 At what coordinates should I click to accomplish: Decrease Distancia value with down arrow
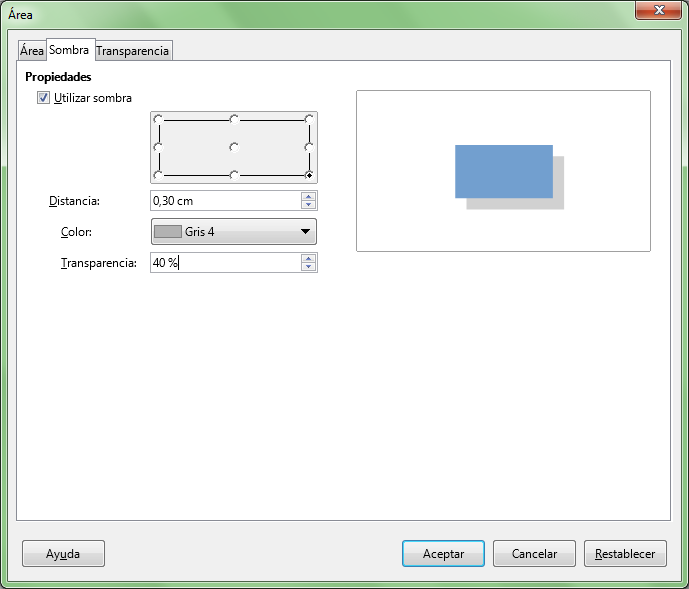pyautogui.click(x=309, y=205)
